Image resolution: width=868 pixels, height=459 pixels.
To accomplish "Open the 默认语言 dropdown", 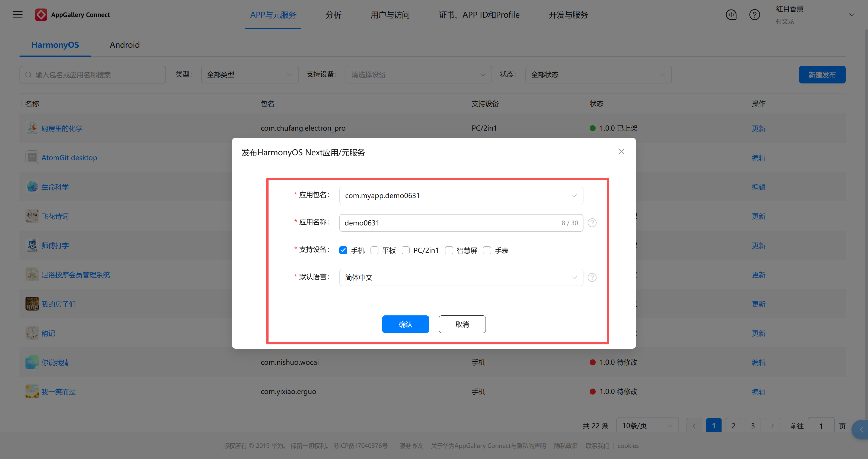I will [461, 277].
